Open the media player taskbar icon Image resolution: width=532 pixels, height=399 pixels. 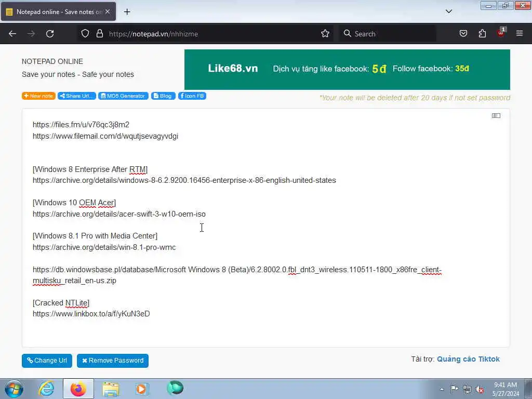click(x=142, y=389)
